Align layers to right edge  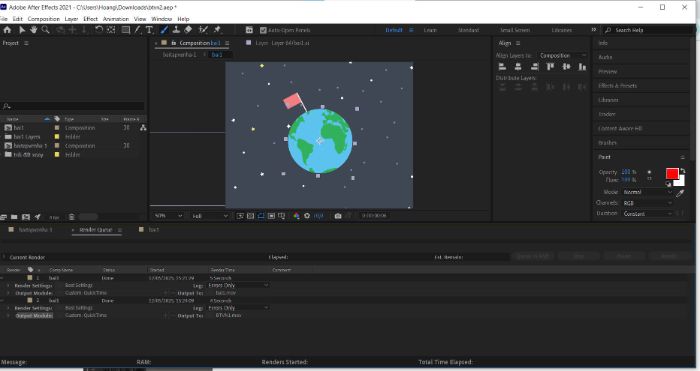(534, 67)
